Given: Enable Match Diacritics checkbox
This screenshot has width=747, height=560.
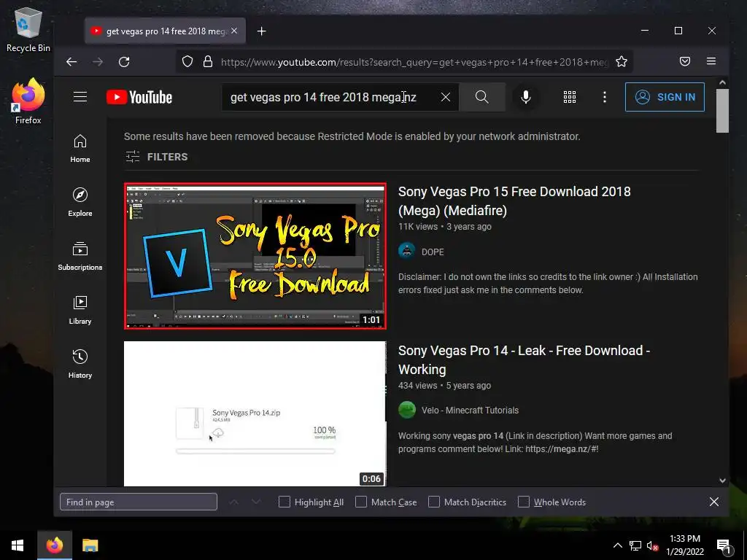Looking at the screenshot, I should [434, 502].
